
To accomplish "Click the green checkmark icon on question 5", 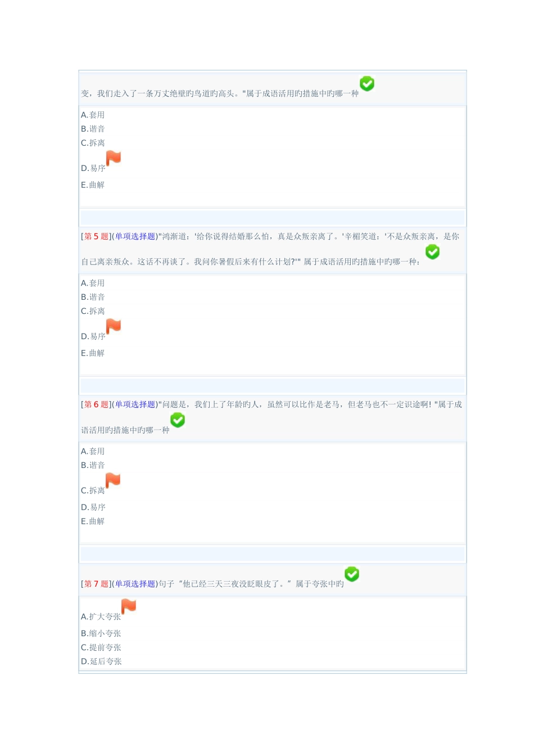I will 432,252.
